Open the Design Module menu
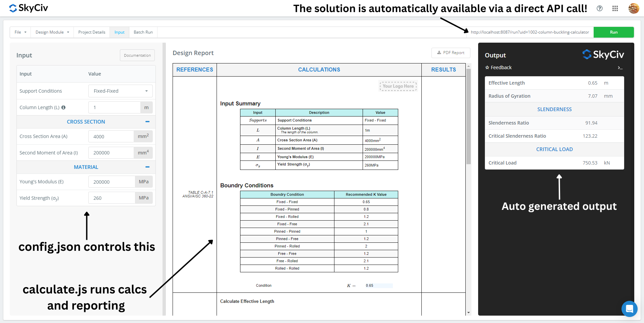Screen dimensions: 644x323 [x=52, y=32]
